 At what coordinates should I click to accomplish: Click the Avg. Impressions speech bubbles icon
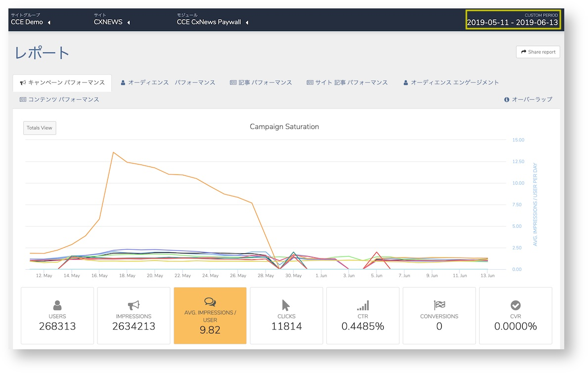click(210, 302)
